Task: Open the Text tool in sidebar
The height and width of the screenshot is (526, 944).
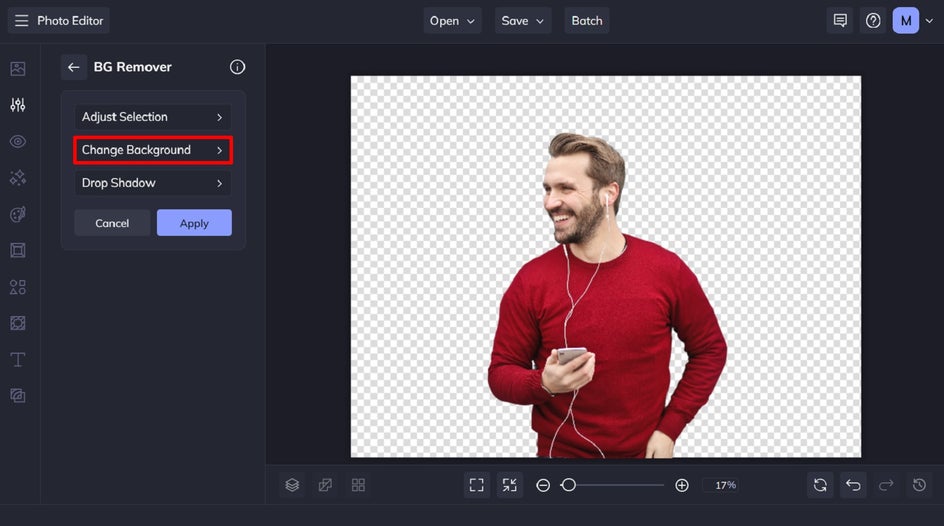Action: pos(17,359)
